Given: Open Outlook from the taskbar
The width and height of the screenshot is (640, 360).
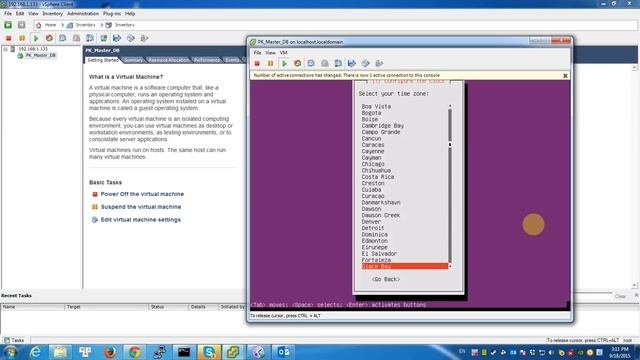Looking at the screenshot, I should 282,352.
